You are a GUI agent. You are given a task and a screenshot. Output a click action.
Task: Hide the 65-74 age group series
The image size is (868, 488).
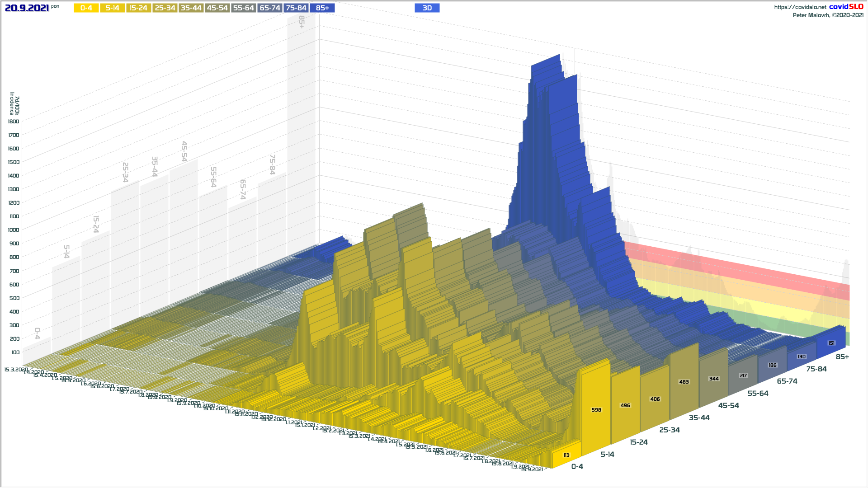coord(269,8)
